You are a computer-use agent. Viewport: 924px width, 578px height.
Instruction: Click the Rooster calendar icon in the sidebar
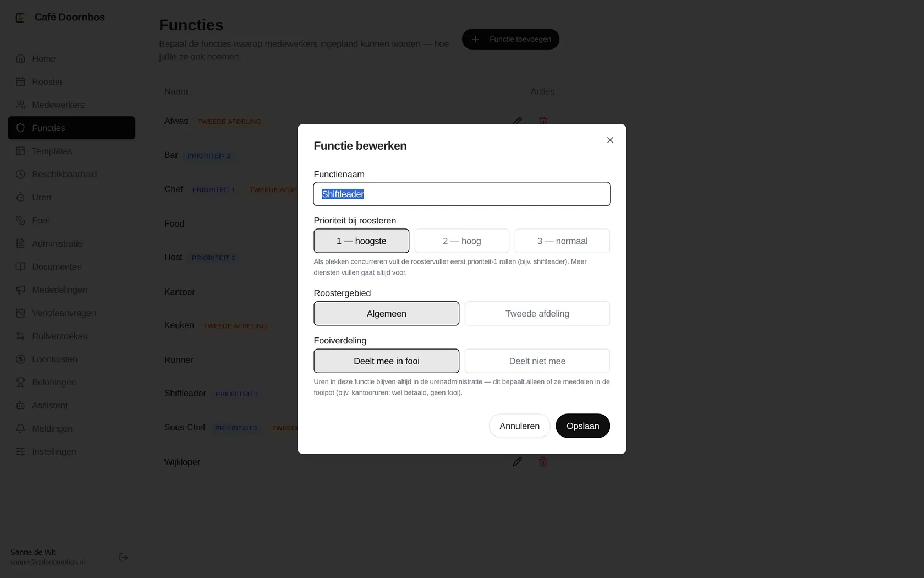pos(20,81)
